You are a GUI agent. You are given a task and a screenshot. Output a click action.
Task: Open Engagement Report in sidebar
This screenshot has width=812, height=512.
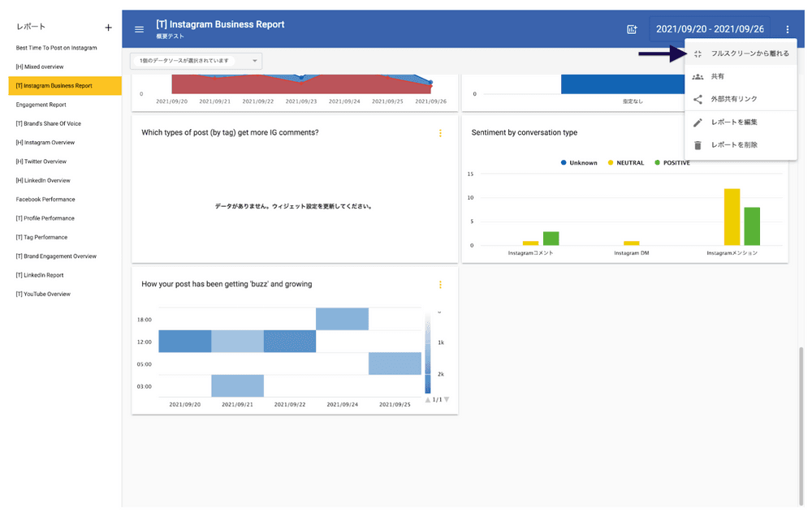pos(41,105)
